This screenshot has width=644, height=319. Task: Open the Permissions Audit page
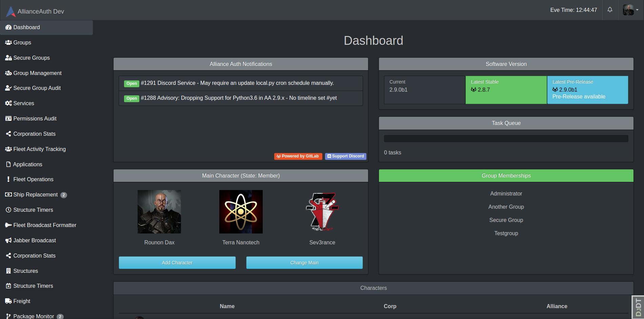point(35,118)
